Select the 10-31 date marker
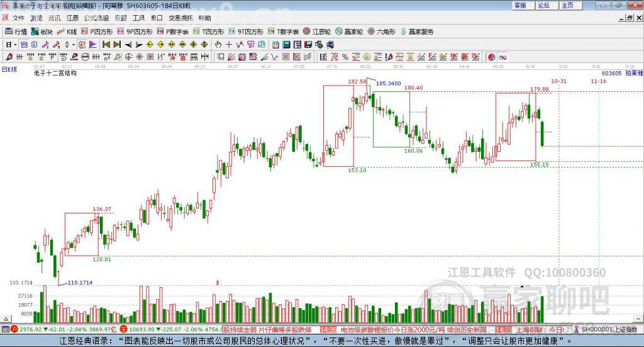This screenshot has width=644, height=347. (x=558, y=81)
